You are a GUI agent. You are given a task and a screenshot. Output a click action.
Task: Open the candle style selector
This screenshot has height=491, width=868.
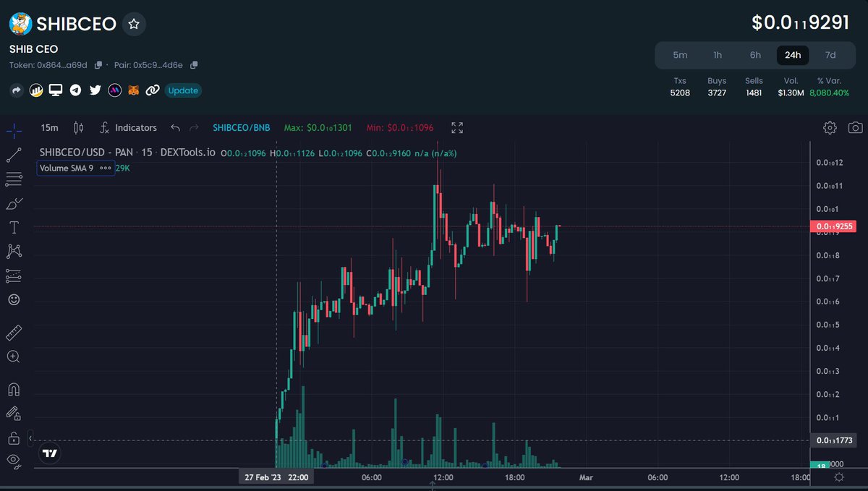79,127
